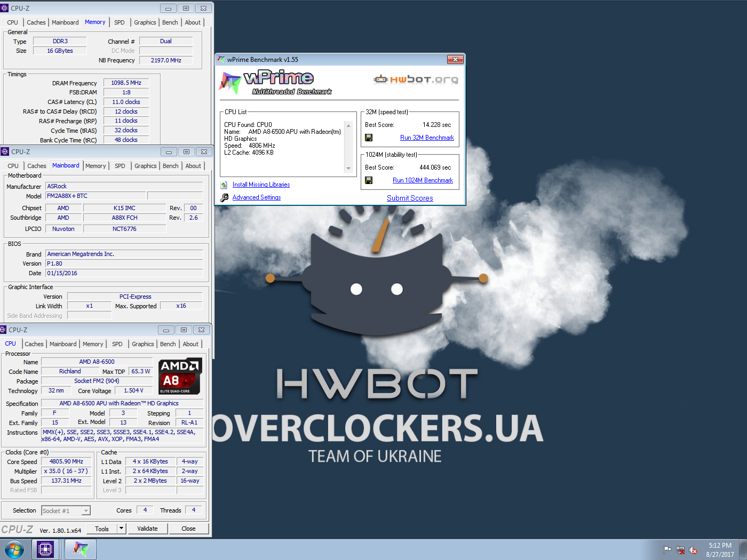Select the Memory tab in the CPU window
The height and width of the screenshot is (560, 747).
[93, 344]
